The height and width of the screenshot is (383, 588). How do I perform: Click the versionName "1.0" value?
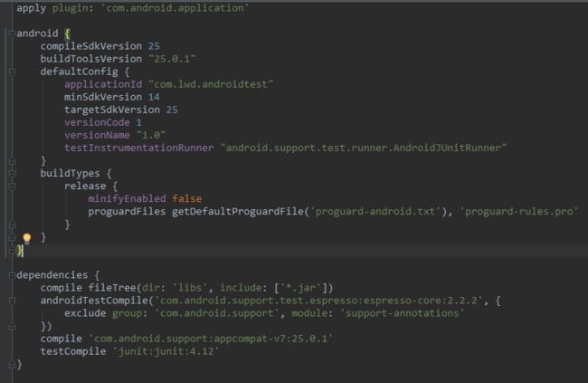(151, 135)
